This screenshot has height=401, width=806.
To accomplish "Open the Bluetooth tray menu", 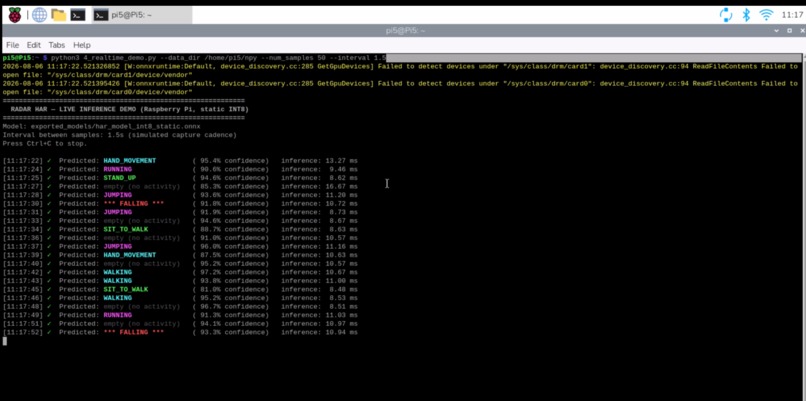I will point(746,15).
